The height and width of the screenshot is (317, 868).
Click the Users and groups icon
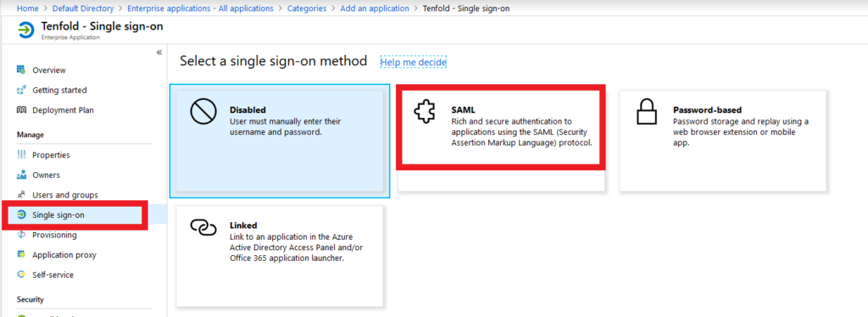tap(21, 195)
